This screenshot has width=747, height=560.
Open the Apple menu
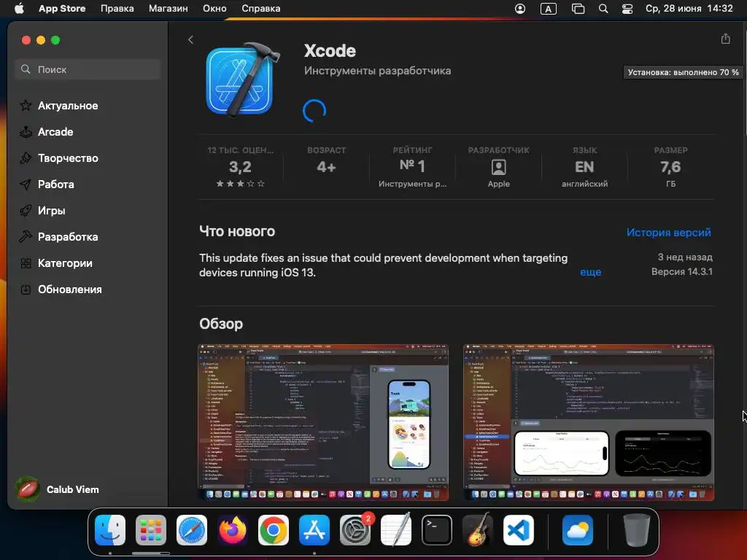19,9
